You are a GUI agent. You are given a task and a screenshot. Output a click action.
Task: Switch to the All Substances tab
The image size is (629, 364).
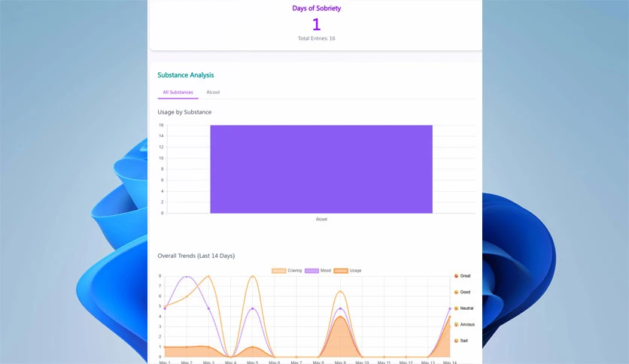point(178,93)
